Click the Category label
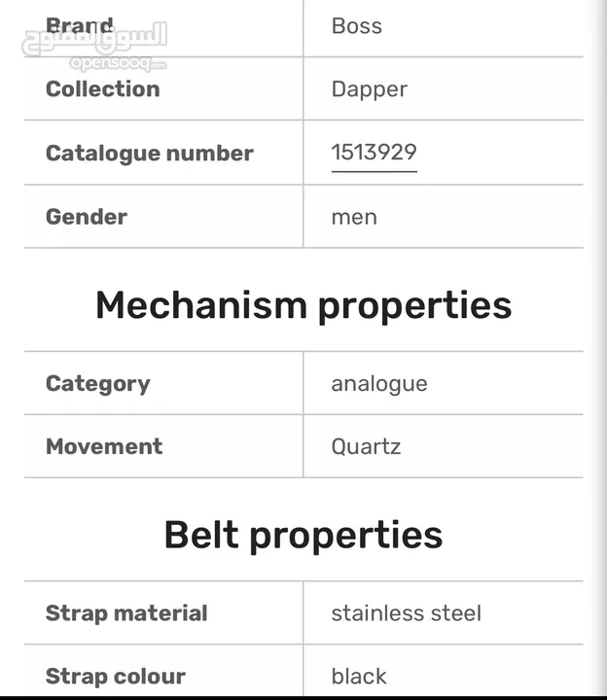607x700 pixels. point(98,384)
